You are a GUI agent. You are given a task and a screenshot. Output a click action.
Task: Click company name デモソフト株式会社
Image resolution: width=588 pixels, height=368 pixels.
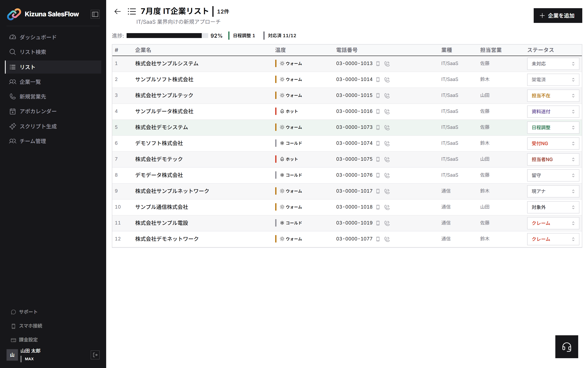pos(159,143)
